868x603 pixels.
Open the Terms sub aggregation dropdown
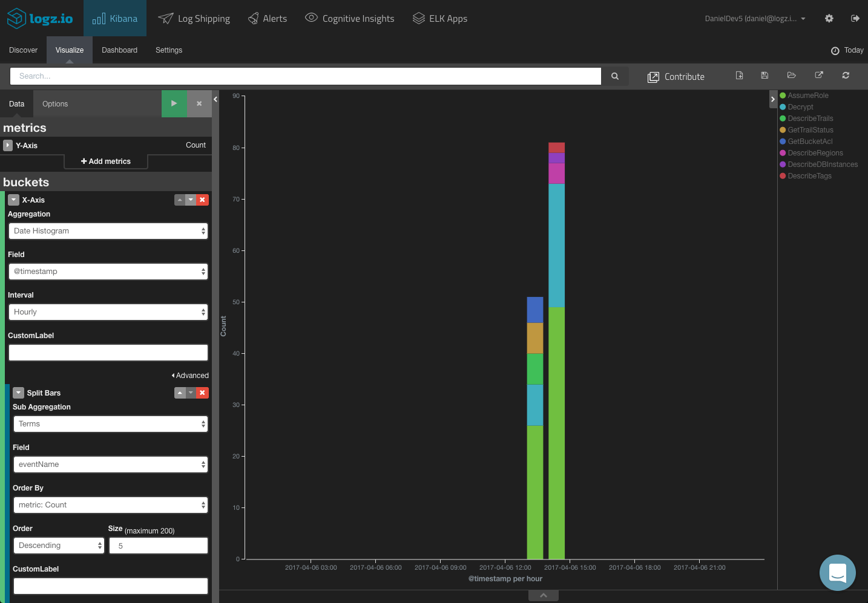click(x=111, y=424)
